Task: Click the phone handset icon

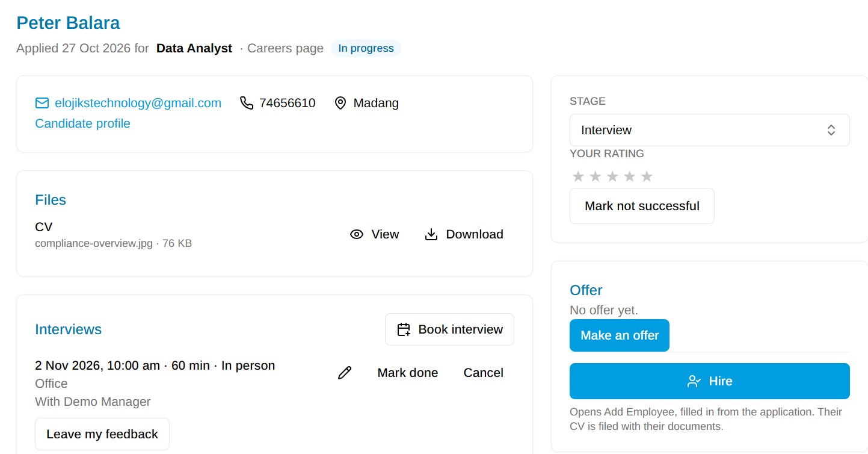Action: pyautogui.click(x=247, y=103)
